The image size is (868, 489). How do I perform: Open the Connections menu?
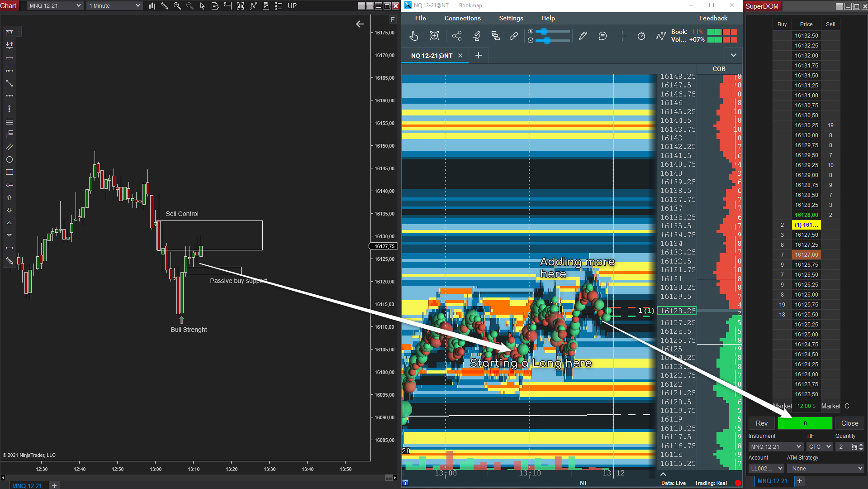(x=462, y=18)
